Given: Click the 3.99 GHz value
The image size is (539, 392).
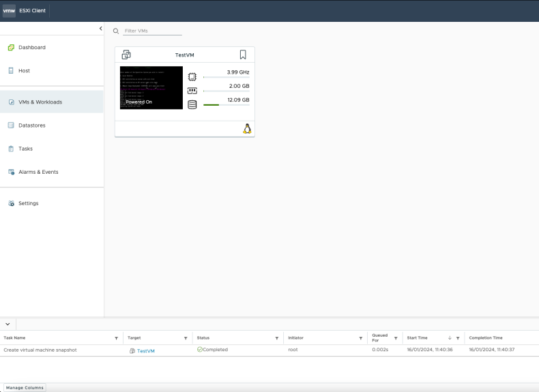Looking at the screenshot, I should 238,72.
